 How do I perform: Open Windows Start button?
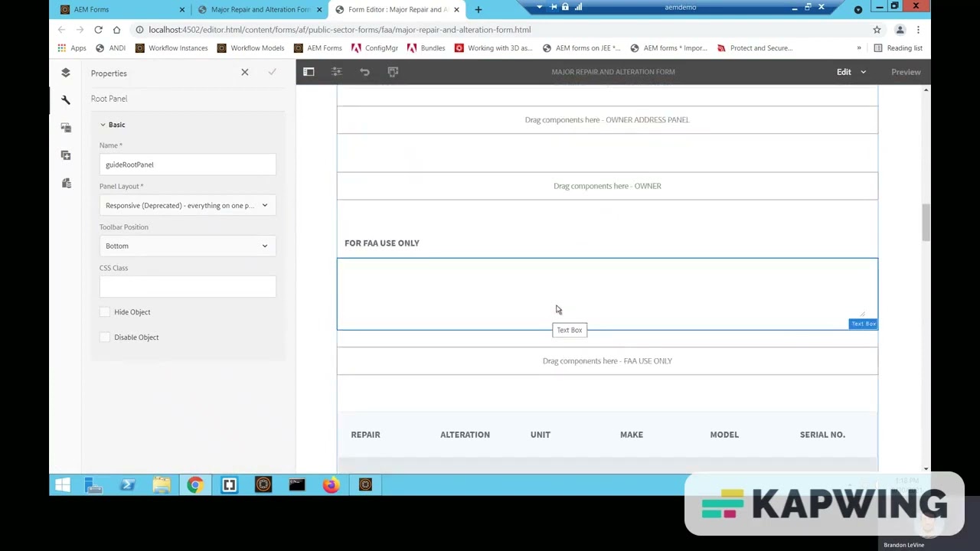coord(63,484)
